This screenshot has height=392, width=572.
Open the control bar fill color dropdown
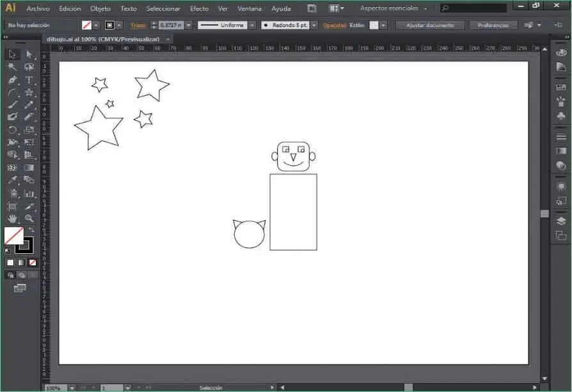(96, 25)
